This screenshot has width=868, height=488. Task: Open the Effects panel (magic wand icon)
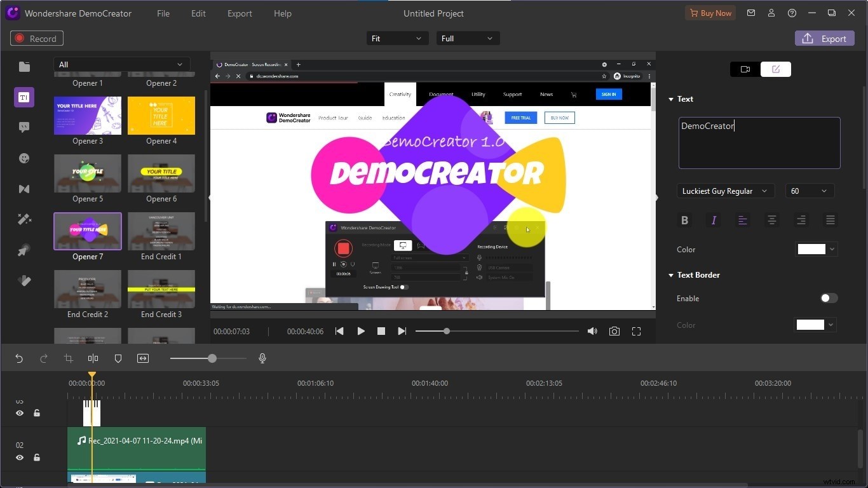tap(24, 219)
